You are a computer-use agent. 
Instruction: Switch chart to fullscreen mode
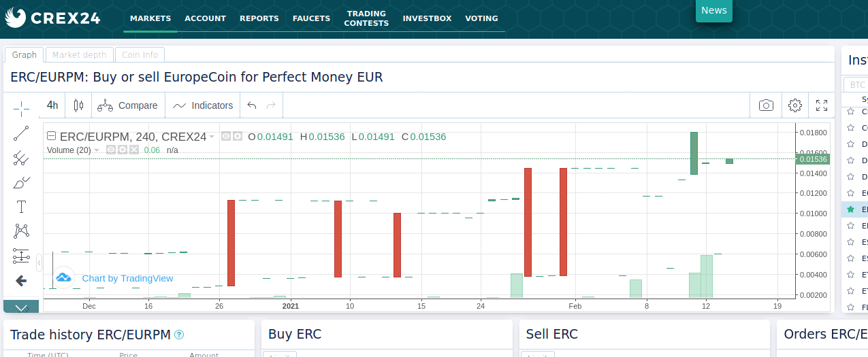[822, 105]
